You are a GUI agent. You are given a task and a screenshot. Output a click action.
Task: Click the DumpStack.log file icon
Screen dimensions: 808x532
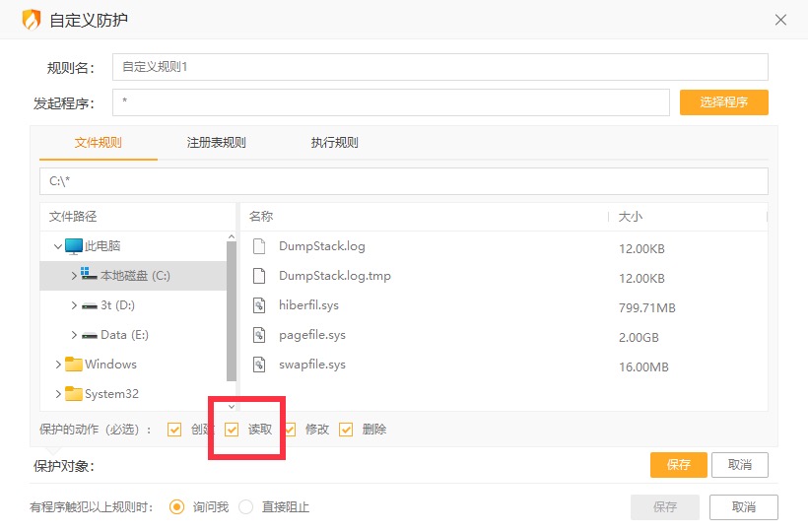click(259, 246)
